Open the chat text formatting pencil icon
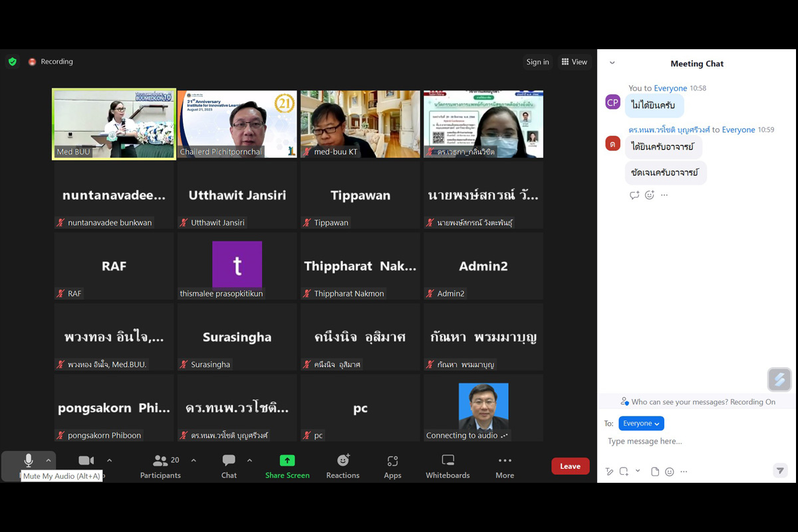The width and height of the screenshot is (798, 532). coord(609,471)
